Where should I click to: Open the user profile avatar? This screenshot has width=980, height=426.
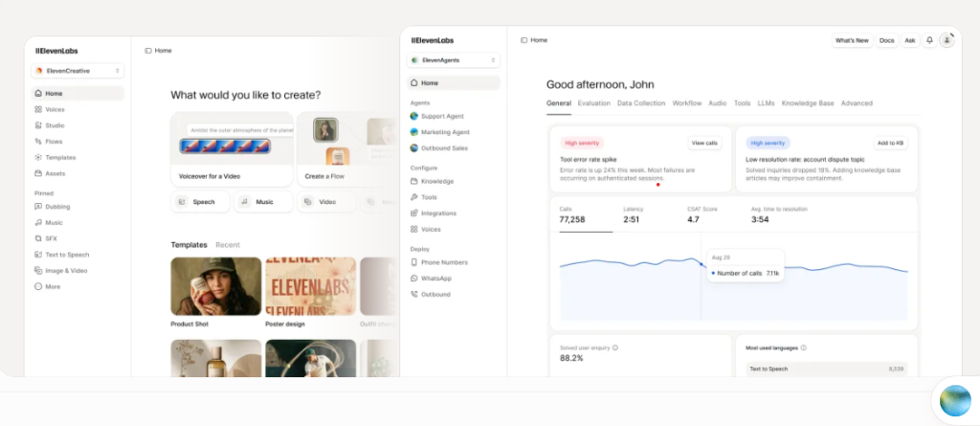tap(947, 40)
